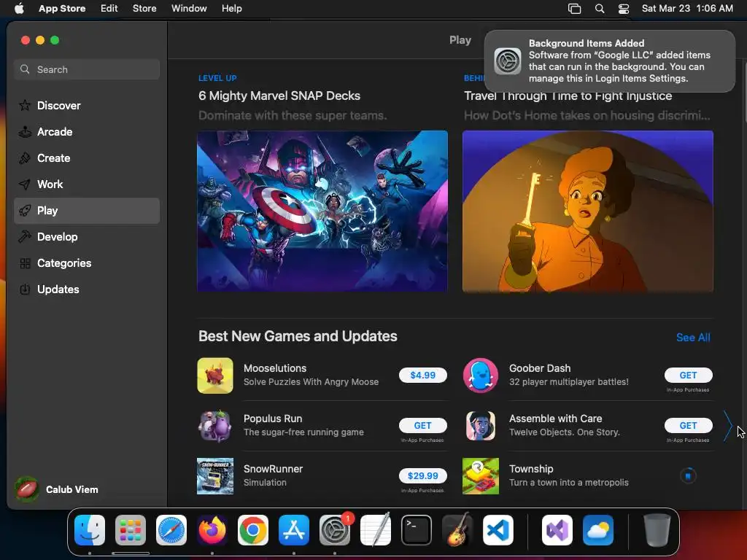
Task: Click the SnowRunner app title
Action: [274, 469]
